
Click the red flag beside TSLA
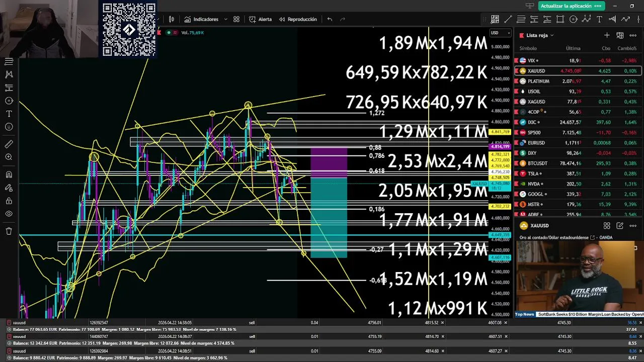pos(517,173)
